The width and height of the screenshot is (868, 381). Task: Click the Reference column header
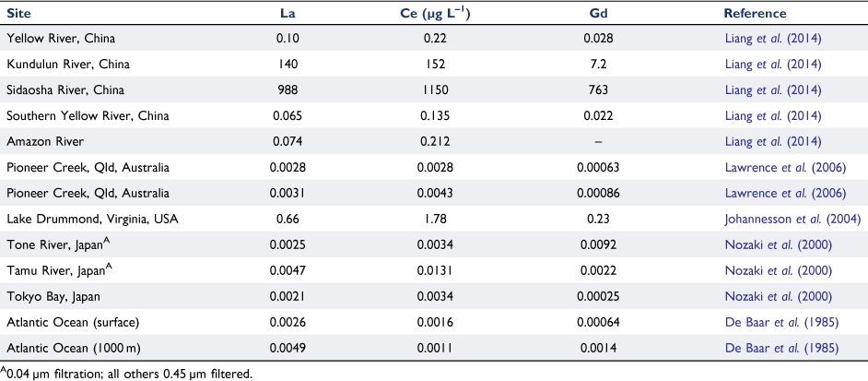pos(755,13)
